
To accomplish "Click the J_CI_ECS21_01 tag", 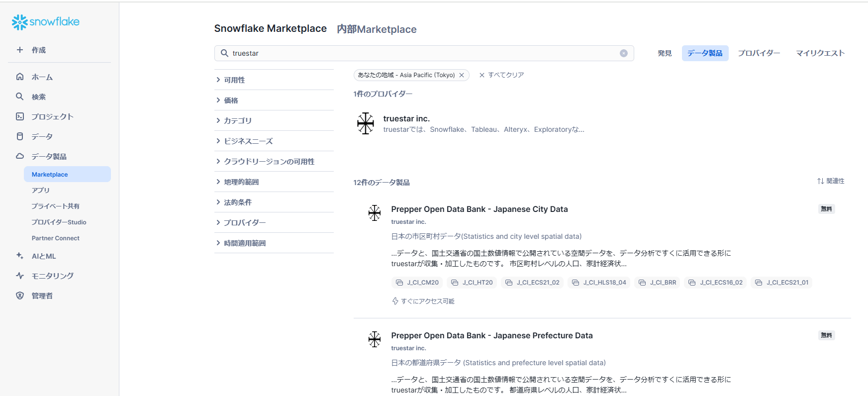I will point(781,283).
